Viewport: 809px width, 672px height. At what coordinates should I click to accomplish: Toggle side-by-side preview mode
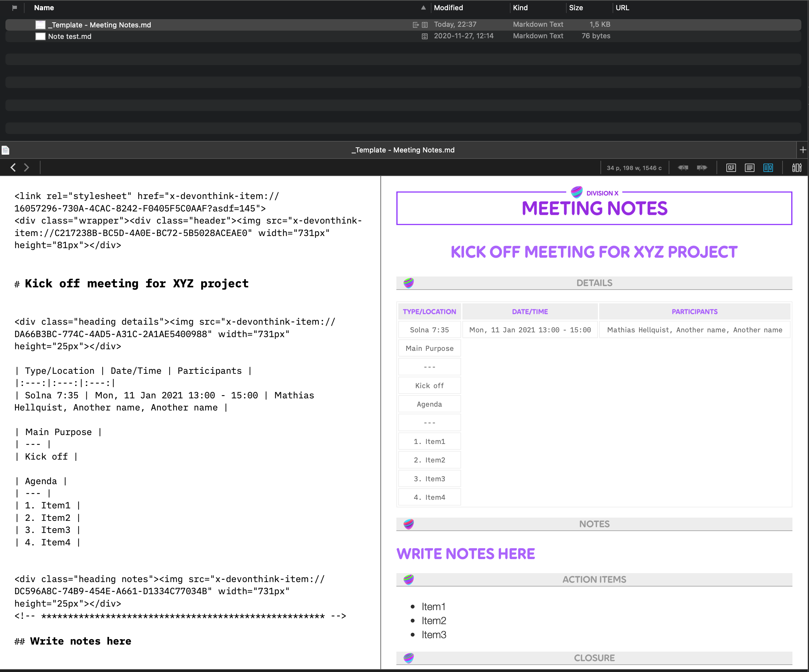pos(768,168)
